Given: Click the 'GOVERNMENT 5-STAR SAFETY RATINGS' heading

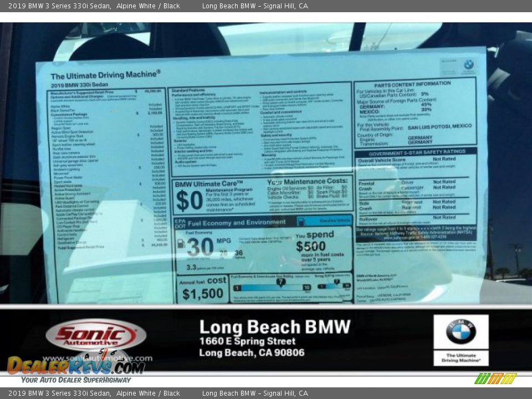Looking at the screenshot, I should [417, 152].
